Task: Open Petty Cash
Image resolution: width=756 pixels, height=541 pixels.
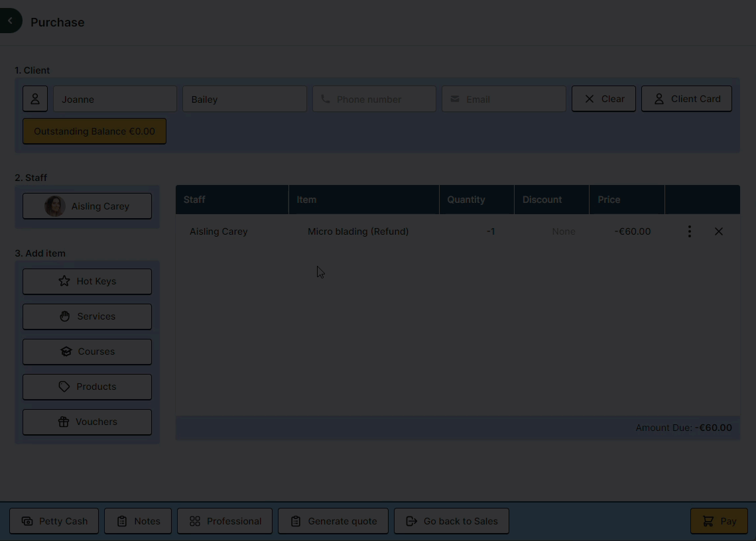Action: click(54, 521)
